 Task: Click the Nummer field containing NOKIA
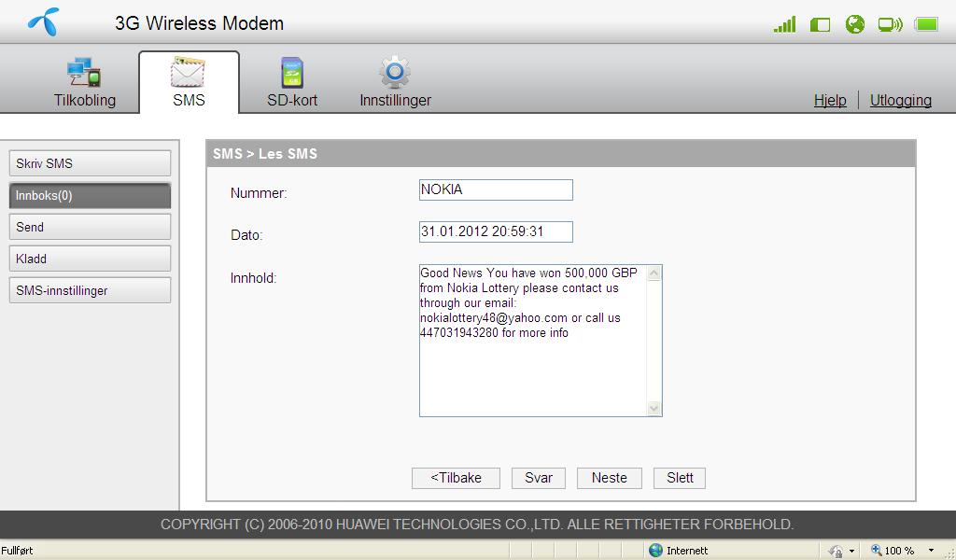pos(496,189)
